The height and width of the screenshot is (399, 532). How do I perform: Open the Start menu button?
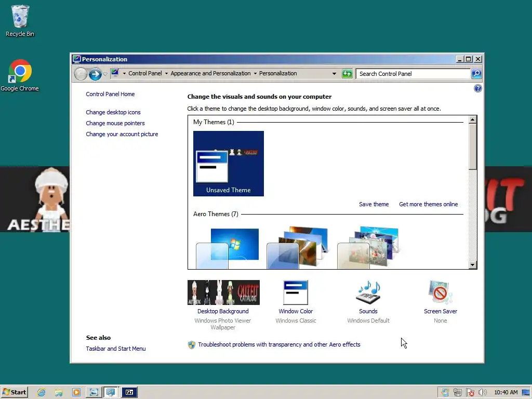click(x=14, y=392)
